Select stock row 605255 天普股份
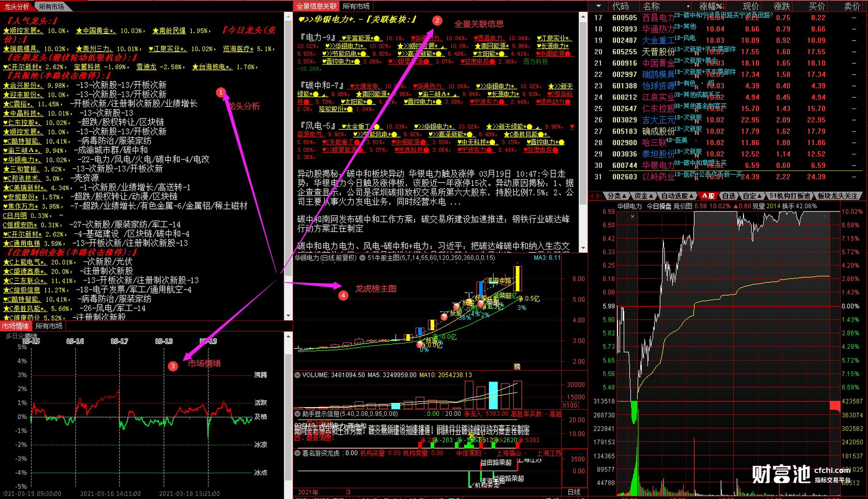Viewport: 868px width, 499px height. [728, 52]
